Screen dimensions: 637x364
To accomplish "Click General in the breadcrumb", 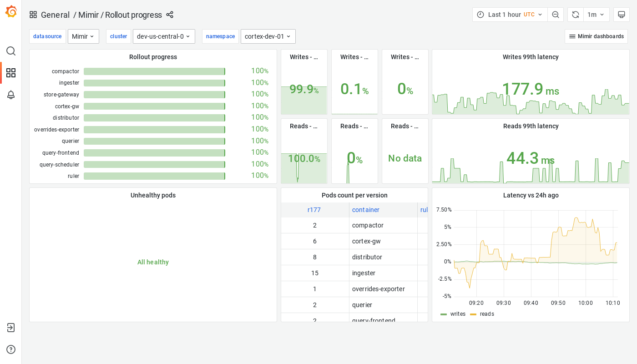I will click(55, 15).
